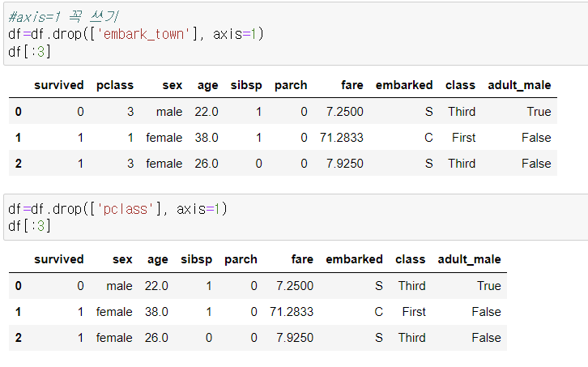Click 'male' cell in first table
Image resolution: width=588 pixels, height=367 pixels.
tap(169, 112)
